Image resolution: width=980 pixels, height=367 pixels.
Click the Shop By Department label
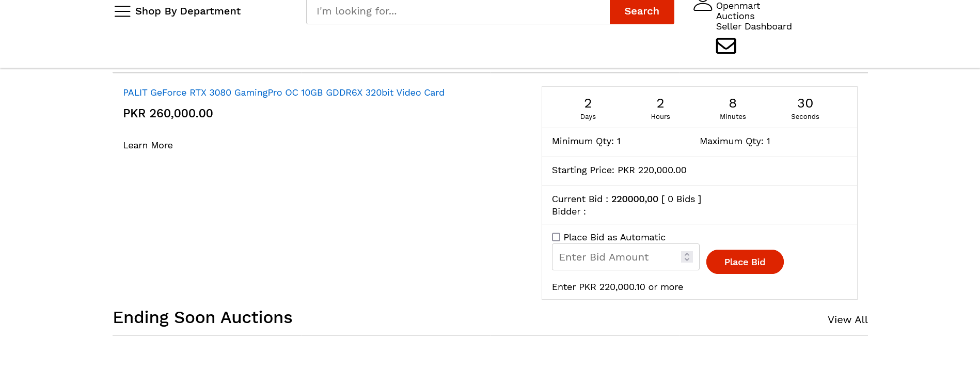tap(188, 11)
